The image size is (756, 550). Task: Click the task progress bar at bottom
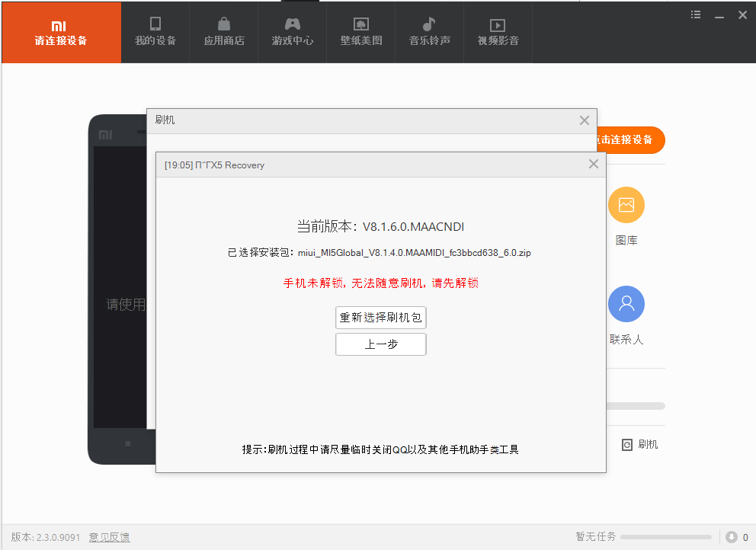click(x=666, y=537)
